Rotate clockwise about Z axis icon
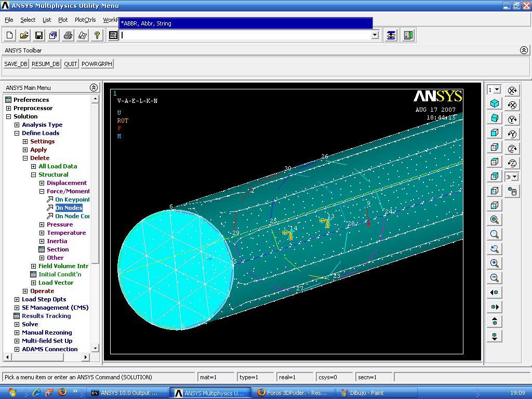This screenshot has height=399, width=532. click(x=512, y=149)
